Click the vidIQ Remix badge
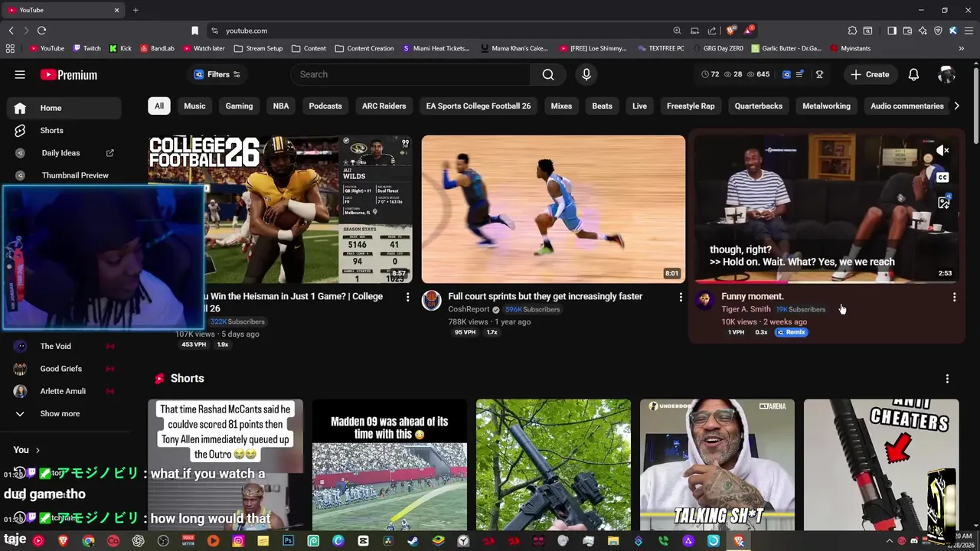Image resolution: width=980 pixels, height=551 pixels. click(x=791, y=332)
